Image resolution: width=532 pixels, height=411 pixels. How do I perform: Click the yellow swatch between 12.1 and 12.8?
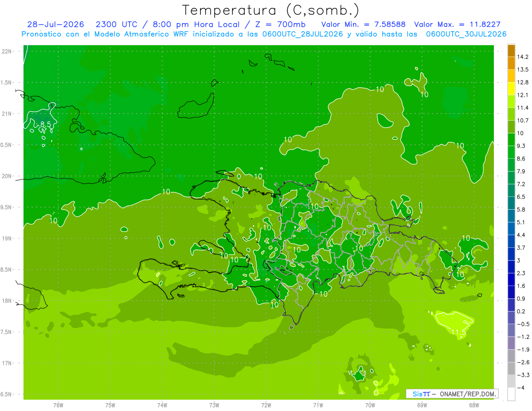[x=511, y=89]
